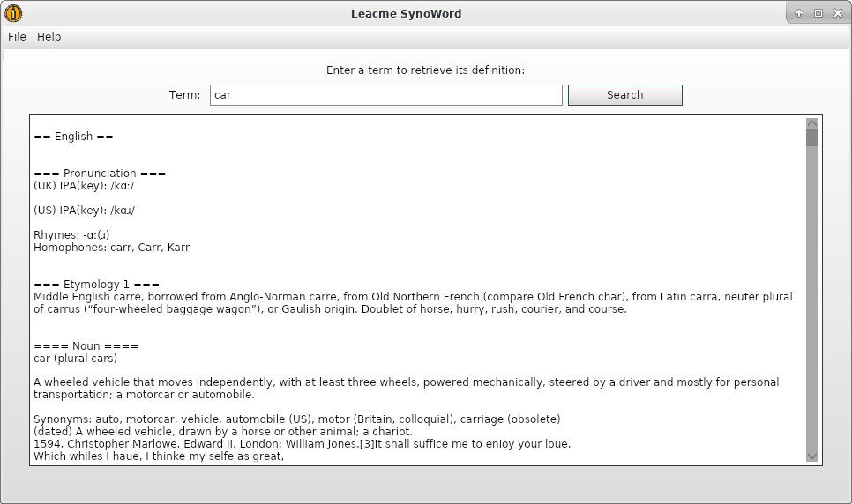Click the 'Which whiles I haue' line

click(x=159, y=456)
